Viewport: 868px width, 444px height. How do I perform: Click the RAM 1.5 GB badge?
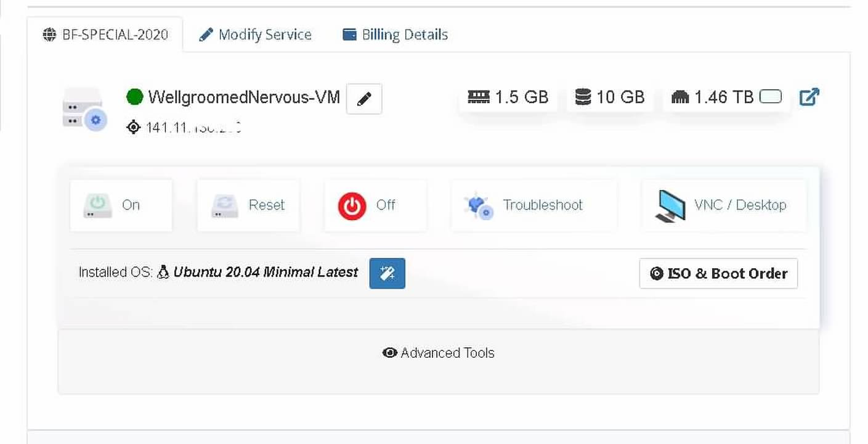click(x=508, y=97)
